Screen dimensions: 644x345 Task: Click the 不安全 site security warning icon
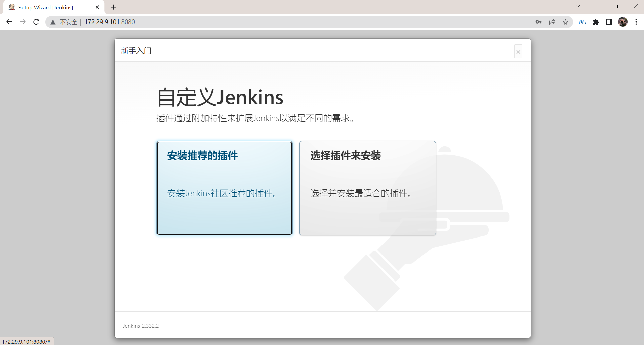click(53, 22)
